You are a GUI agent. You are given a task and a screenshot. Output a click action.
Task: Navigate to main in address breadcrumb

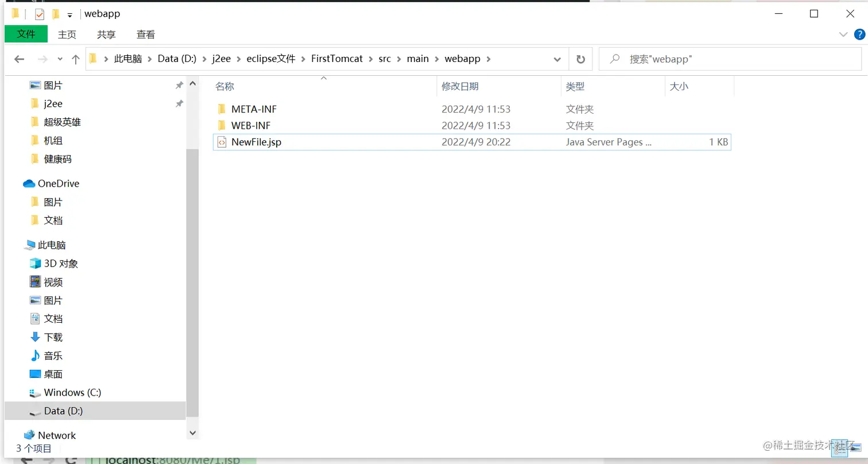pyautogui.click(x=418, y=59)
